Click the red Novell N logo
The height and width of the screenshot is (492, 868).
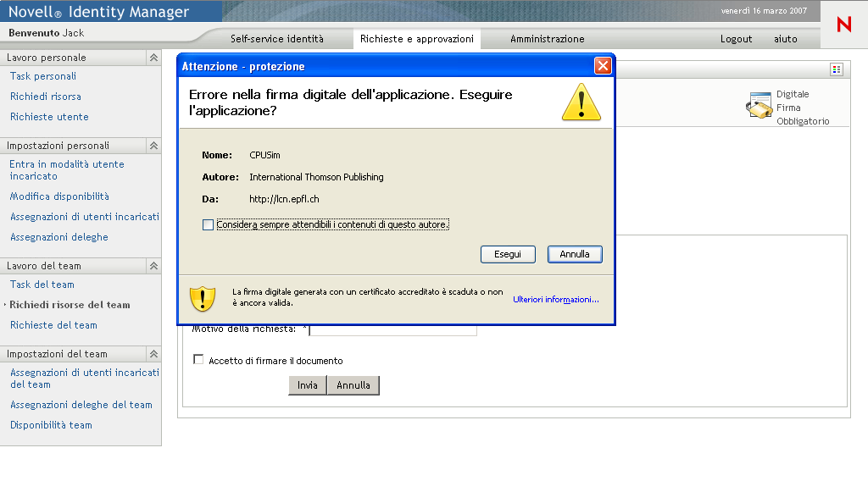click(x=843, y=25)
